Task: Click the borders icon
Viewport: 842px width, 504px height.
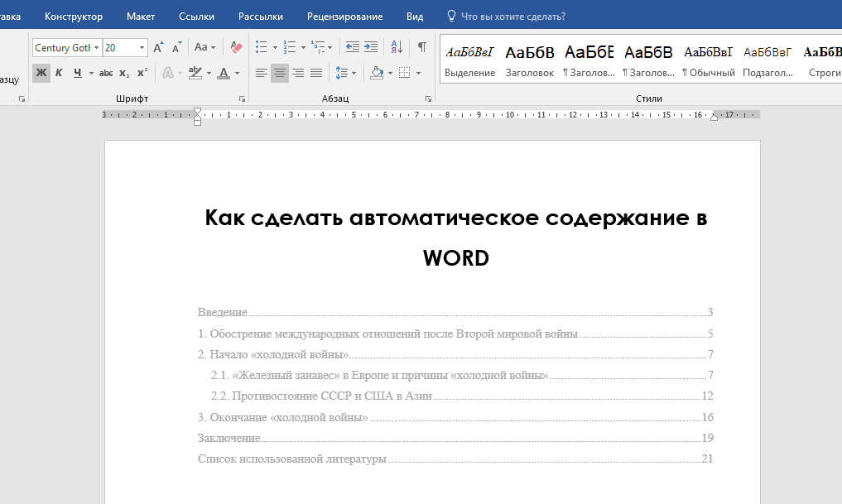Action: [x=405, y=73]
